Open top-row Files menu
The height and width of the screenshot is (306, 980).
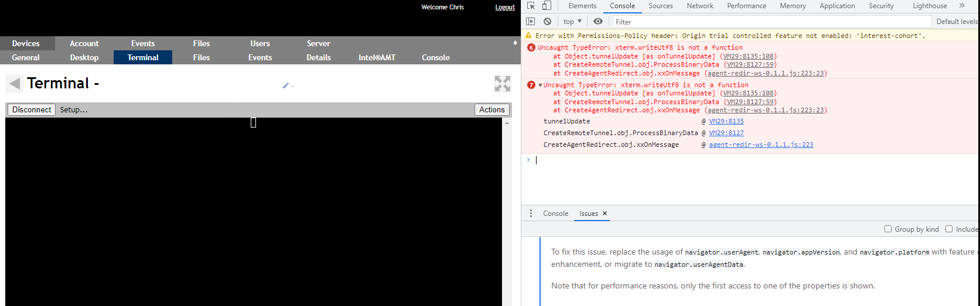[x=202, y=43]
